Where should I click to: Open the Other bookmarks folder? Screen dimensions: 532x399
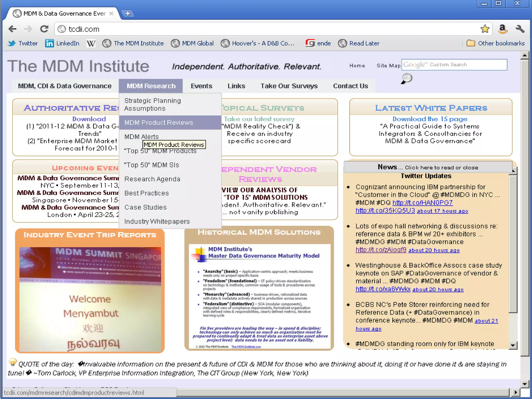pyautogui.click(x=496, y=43)
